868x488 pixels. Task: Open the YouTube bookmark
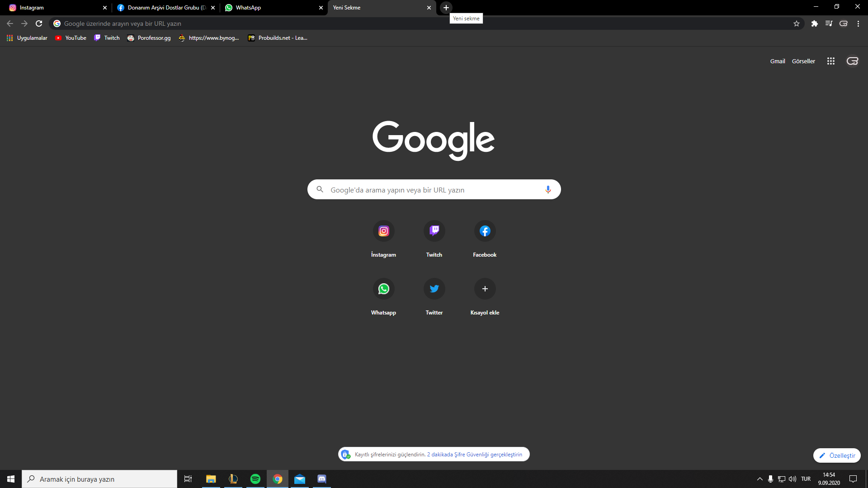(71, 38)
